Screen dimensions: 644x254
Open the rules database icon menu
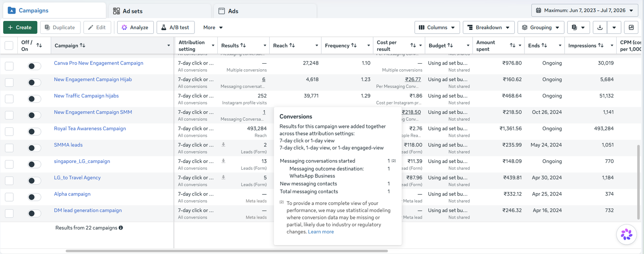tap(578, 27)
